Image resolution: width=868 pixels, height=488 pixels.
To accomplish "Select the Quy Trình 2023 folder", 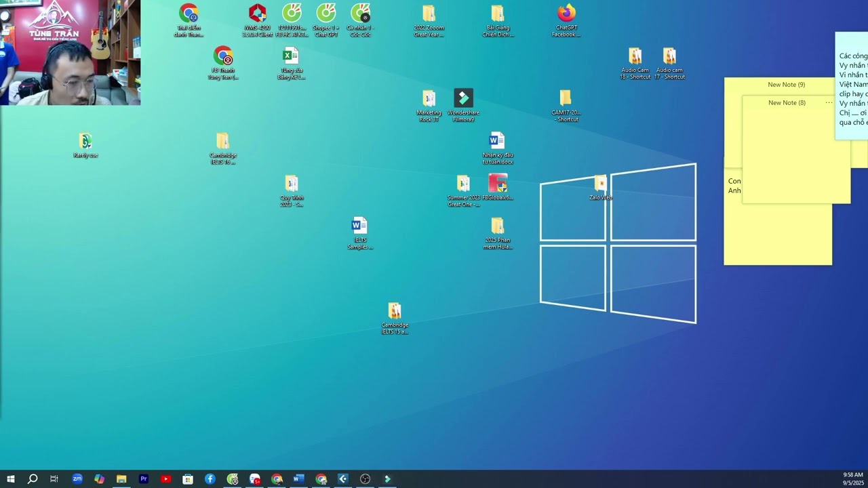I will coord(292,191).
